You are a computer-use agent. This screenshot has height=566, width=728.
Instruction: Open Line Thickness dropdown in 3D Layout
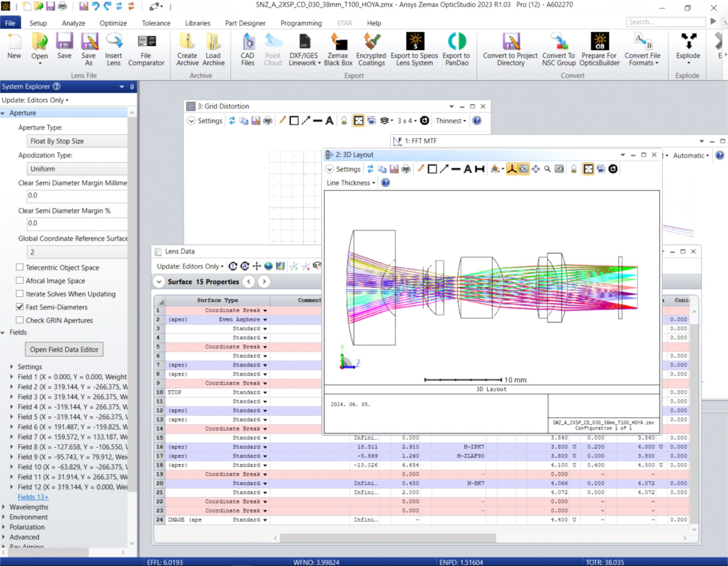point(351,183)
